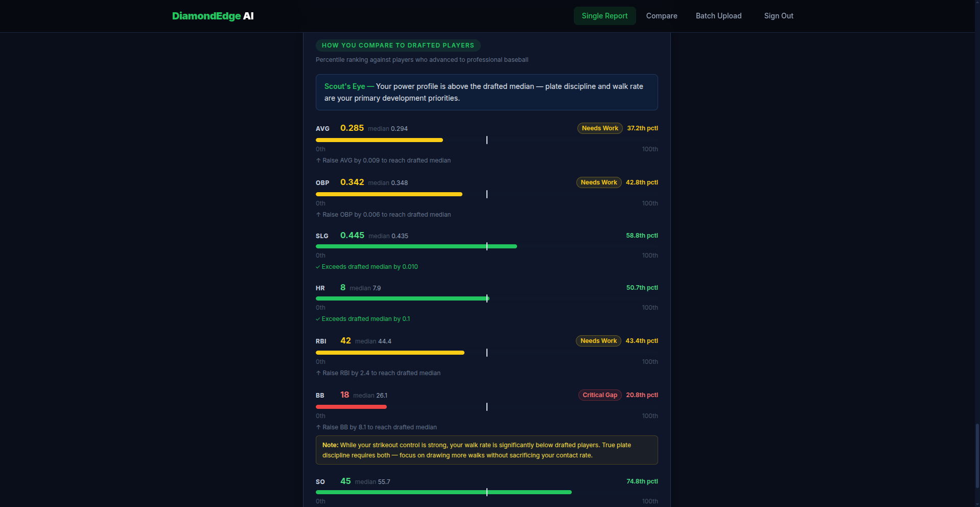The image size is (980, 507).
Task: Click the raise-AVG arrow icon
Action: pyautogui.click(x=318, y=160)
